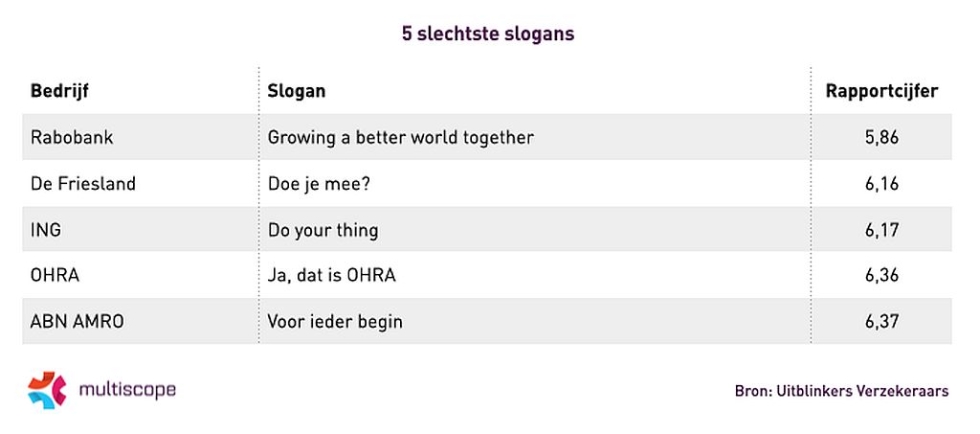Click the De Friesland company cell
Viewport: 980px width, 434px height.
pos(83,183)
